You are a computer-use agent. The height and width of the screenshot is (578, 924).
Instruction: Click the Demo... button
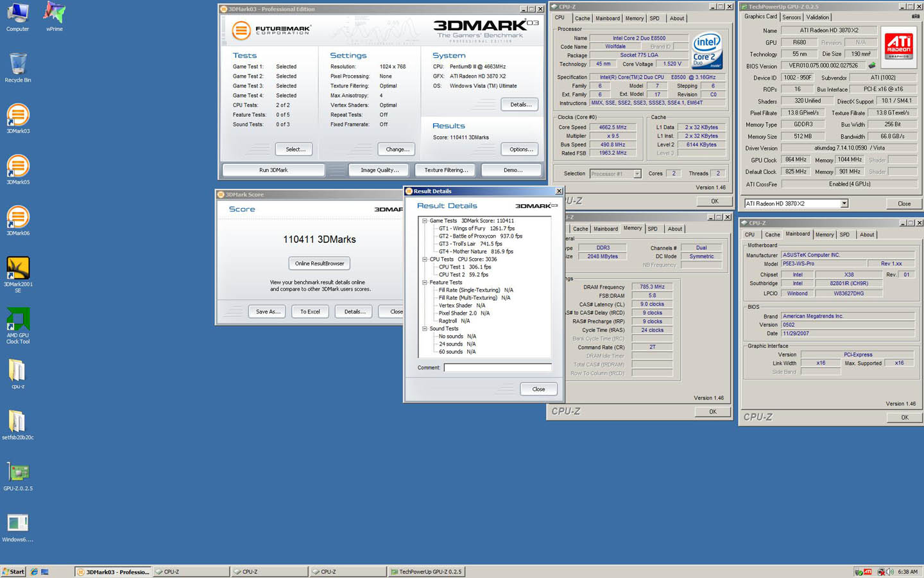[513, 170]
